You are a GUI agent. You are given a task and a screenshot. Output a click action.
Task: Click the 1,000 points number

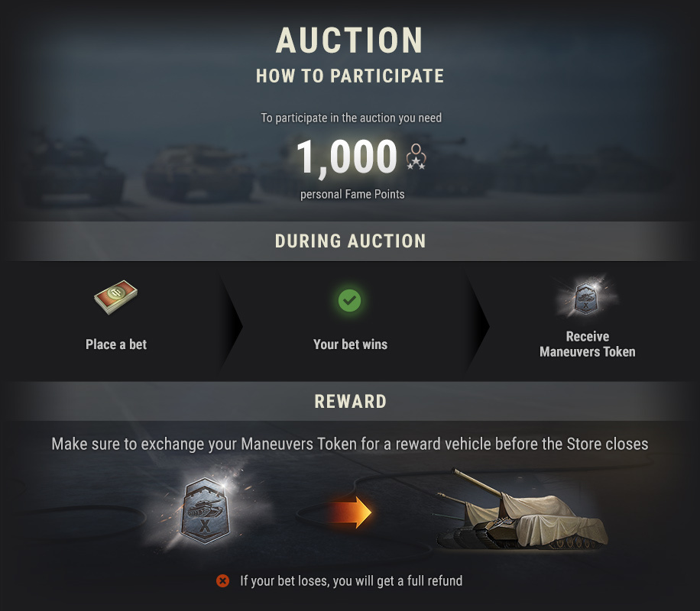pos(346,157)
